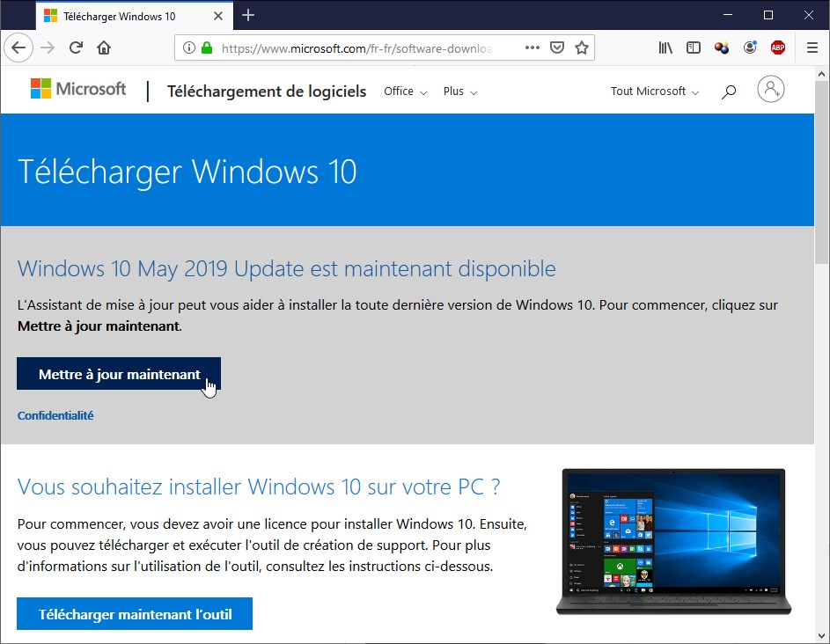This screenshot has width=830, height=644.
Task: Save page to Pocket
Action: point(557,48)
